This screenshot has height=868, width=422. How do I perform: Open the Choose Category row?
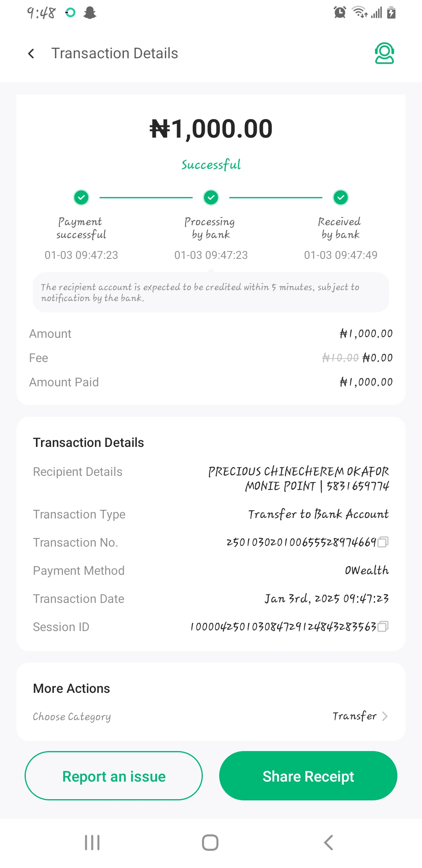[72, 716]
